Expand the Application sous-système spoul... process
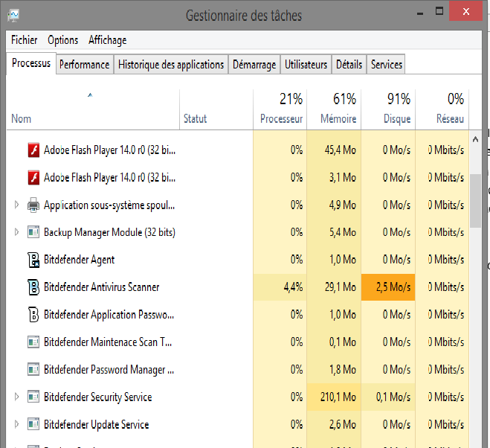Viewport: 490px width, 448px height. [16, 205]
